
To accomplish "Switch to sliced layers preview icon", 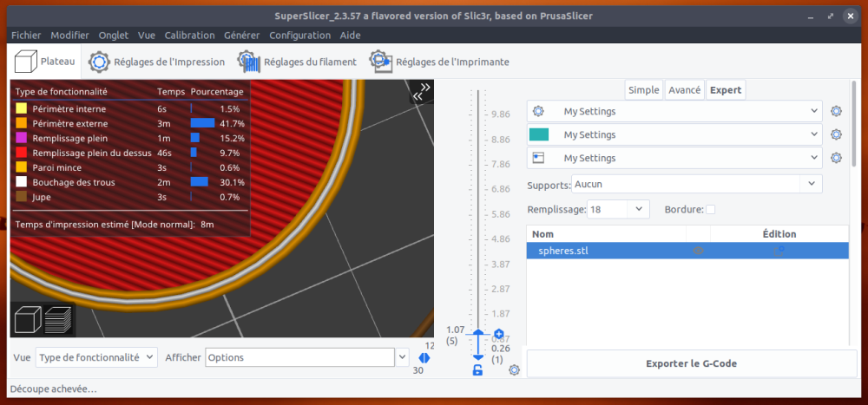I will click(x=58, y=319).
